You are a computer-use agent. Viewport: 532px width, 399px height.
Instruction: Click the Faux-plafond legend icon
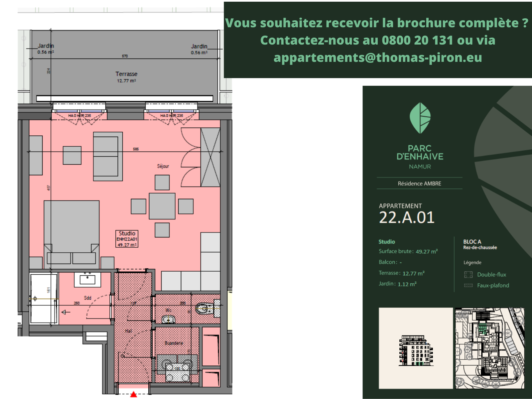(468, 285)
